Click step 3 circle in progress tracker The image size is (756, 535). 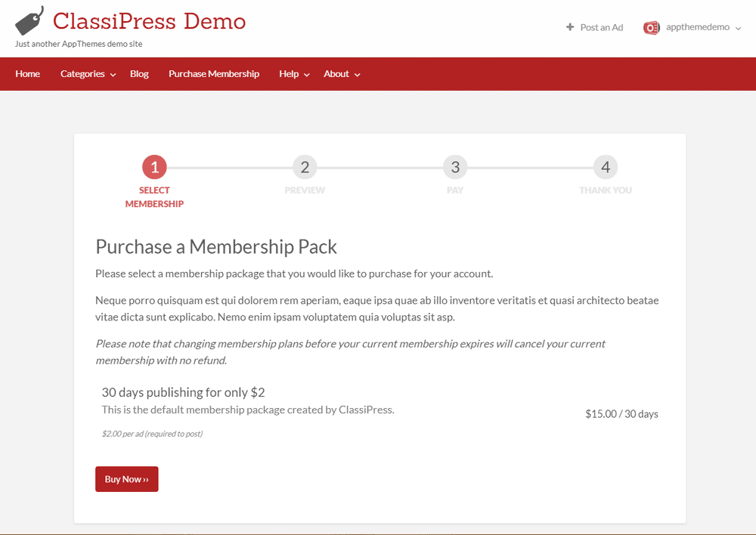(455, 167)
